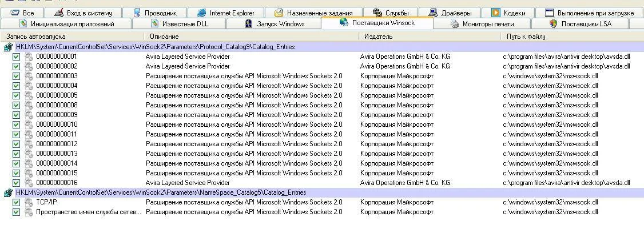The height and width of the screenshot is (237, 644).
Task: Select the TCP/IP entry name
Action: (x=47, y=202)
